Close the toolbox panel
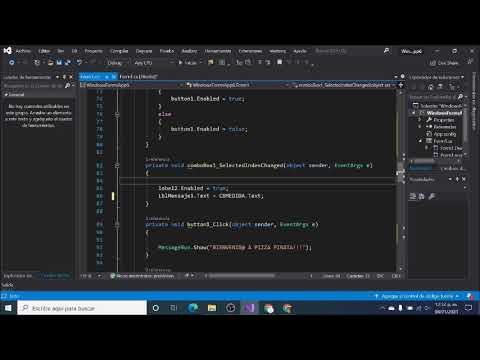This screenshot has height=360, width=480. click(x=71, y=77)
